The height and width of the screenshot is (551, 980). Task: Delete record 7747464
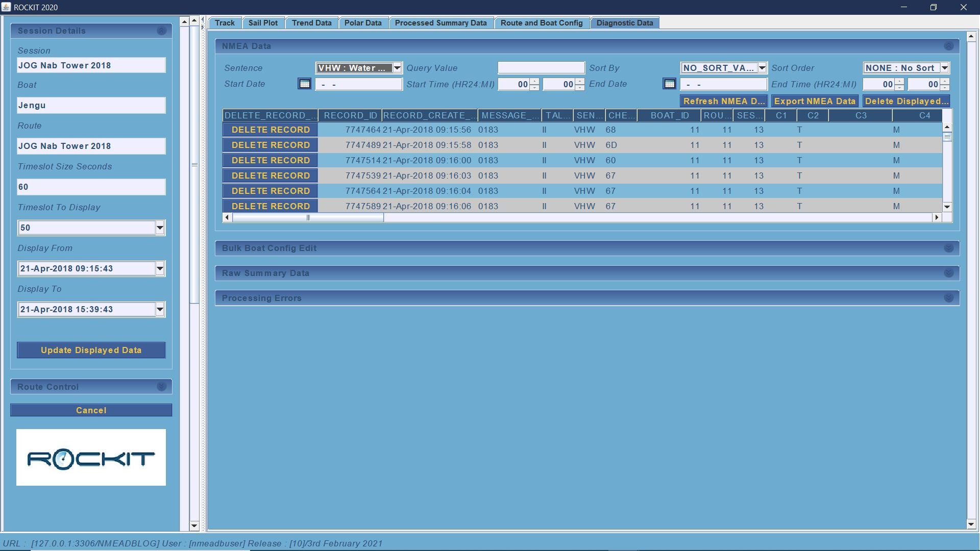pos(270,130)
